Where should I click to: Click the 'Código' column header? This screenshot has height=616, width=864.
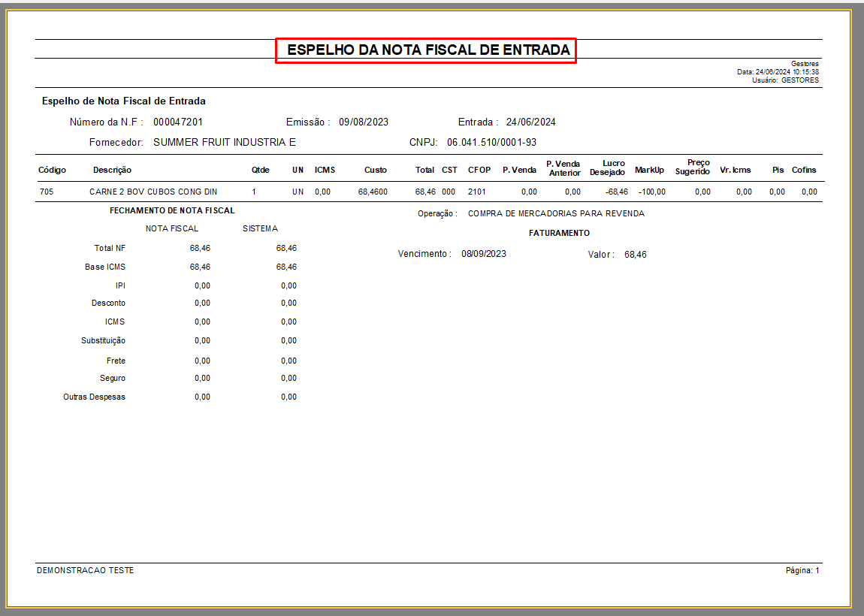click(52, 170)
